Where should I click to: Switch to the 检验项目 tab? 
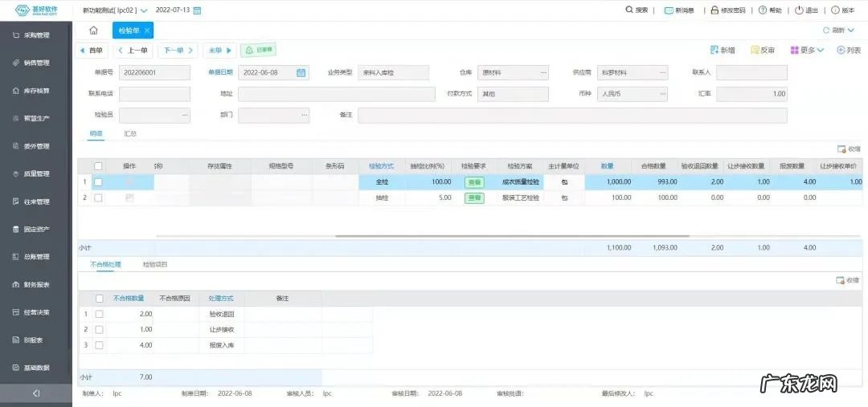[154, 264]
